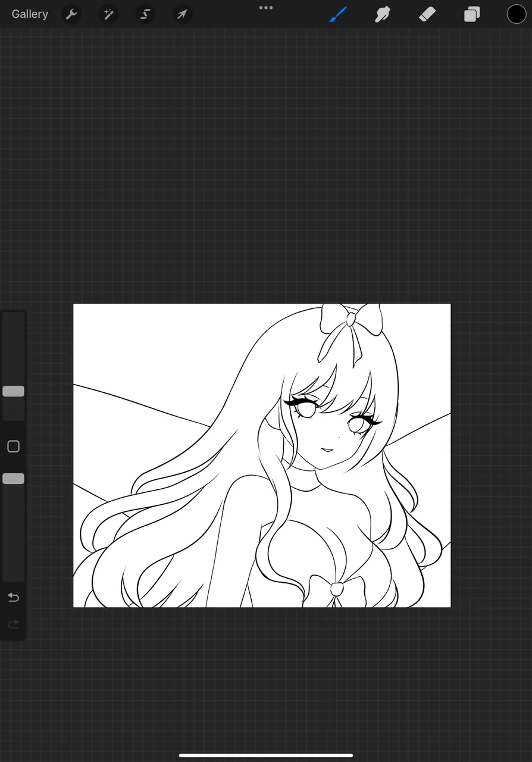Tap the chest bow on the drawing
Screen dimensions: 532x762
[337, 590]
